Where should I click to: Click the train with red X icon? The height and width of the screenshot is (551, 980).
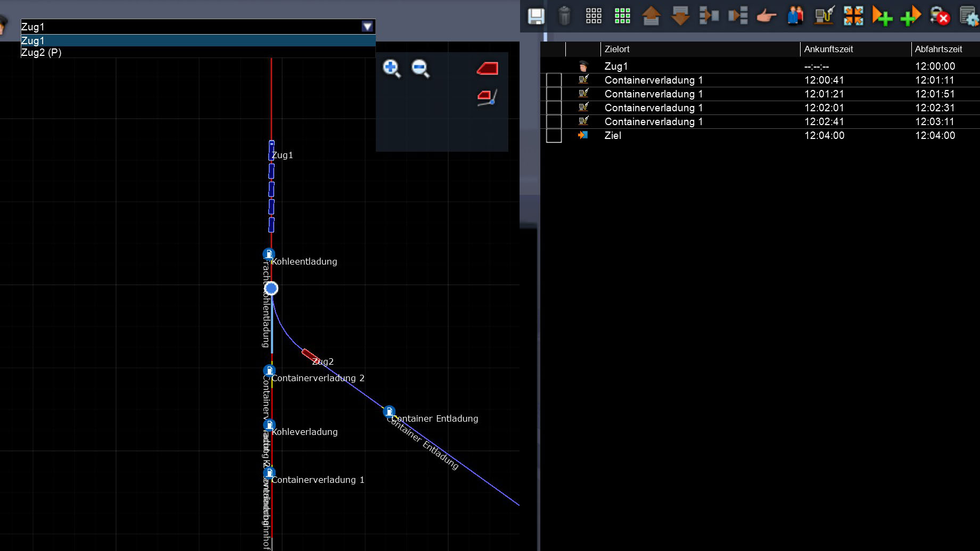point(940,16)
